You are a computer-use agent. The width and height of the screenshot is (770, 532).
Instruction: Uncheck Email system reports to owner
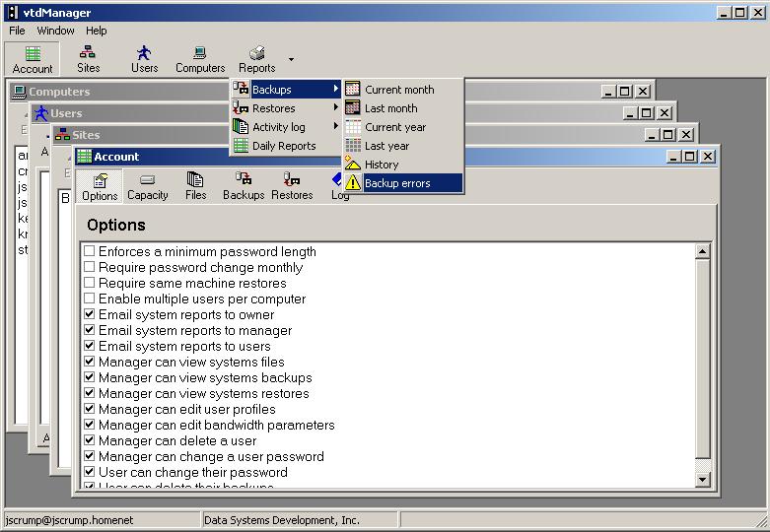coord(90,315)
